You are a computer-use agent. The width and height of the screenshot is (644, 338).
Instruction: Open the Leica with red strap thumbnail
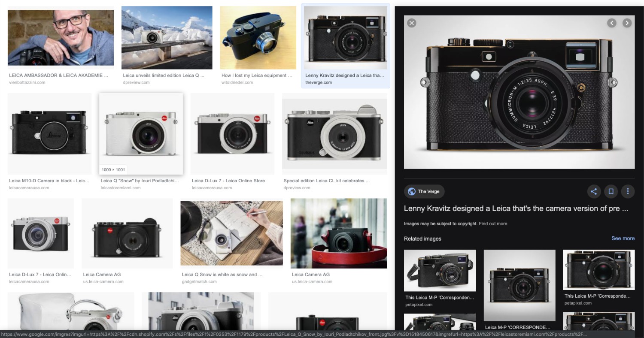[339, 233]
